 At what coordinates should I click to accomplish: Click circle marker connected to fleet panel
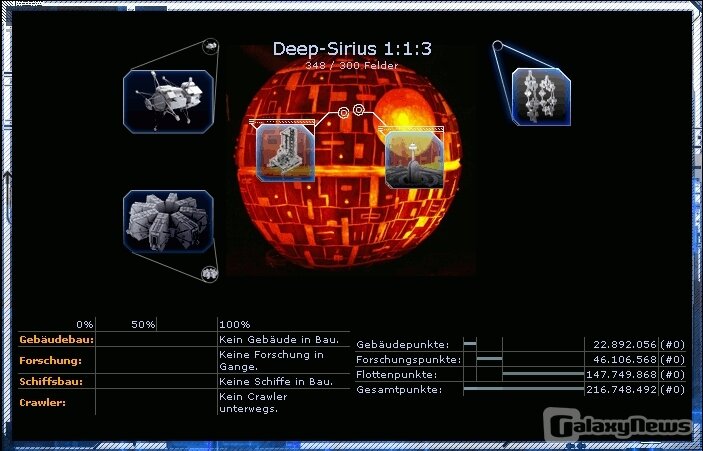(x=497, y=45)
